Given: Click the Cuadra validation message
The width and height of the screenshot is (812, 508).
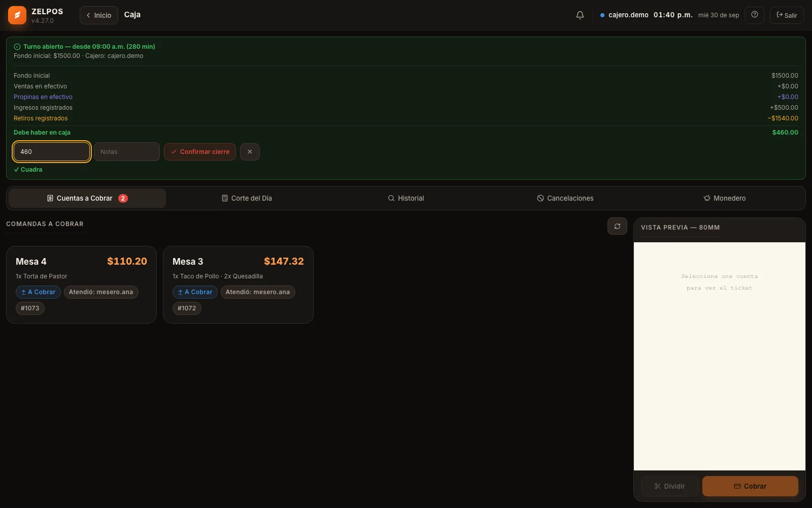Looking at the screenshot, I should click(x=28, y=170).
